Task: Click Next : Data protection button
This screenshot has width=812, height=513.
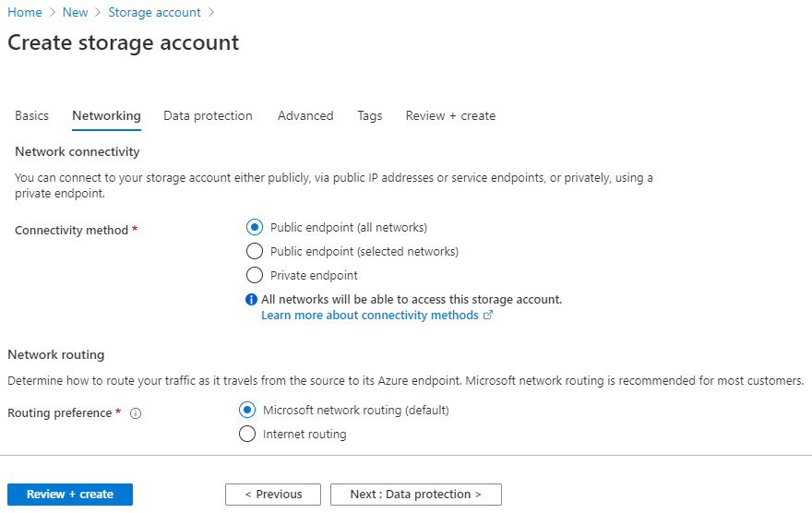Action: (415, 495)
